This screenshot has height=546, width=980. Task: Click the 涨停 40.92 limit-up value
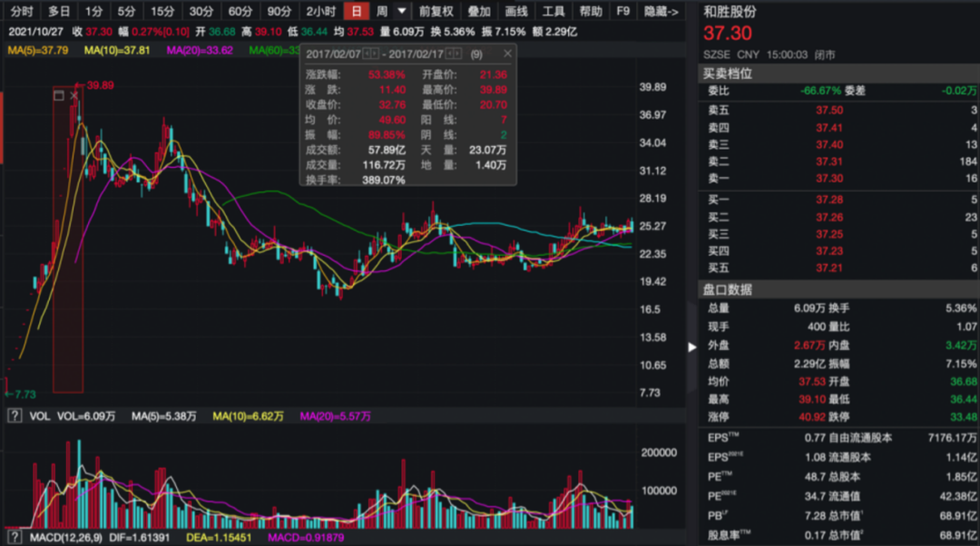[x=812, y=416]
